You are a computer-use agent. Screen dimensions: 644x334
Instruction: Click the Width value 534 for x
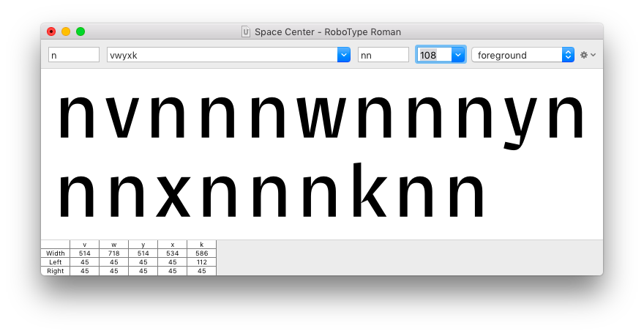point(173,253)
